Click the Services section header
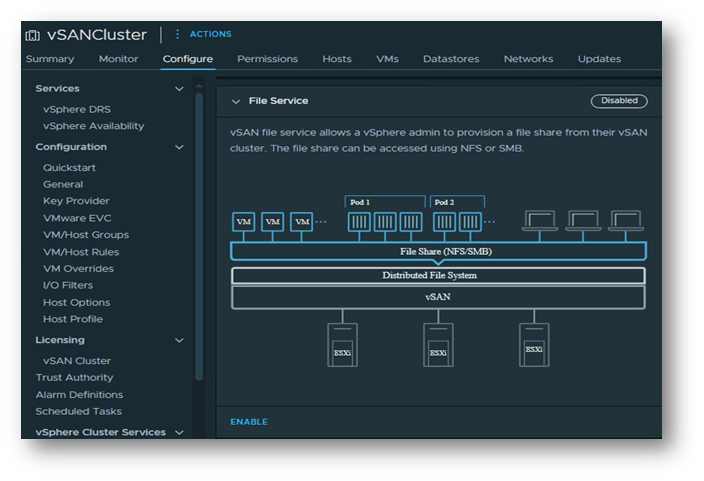This screenshot has width=704, height=481. click(57, 88)
